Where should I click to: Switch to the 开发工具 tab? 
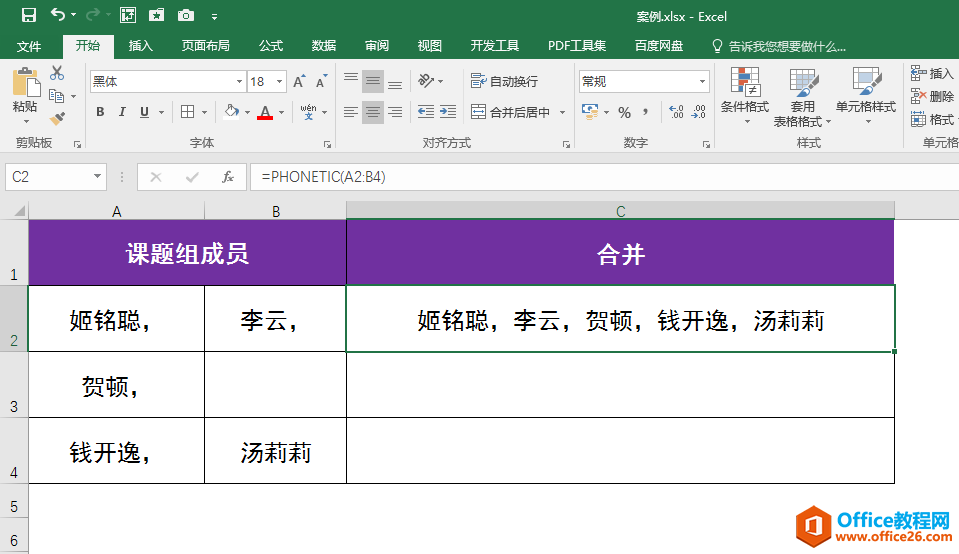coord(495,45)
